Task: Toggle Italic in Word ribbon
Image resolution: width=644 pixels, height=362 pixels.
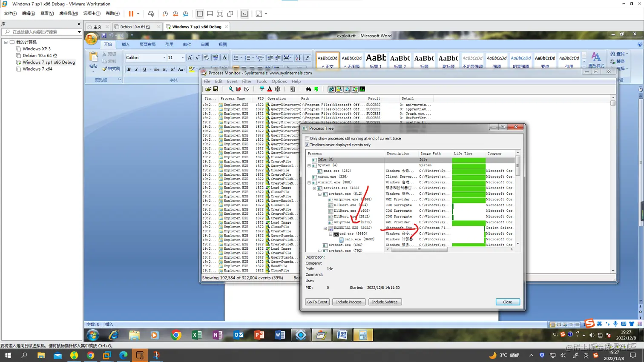Action: 137,69
